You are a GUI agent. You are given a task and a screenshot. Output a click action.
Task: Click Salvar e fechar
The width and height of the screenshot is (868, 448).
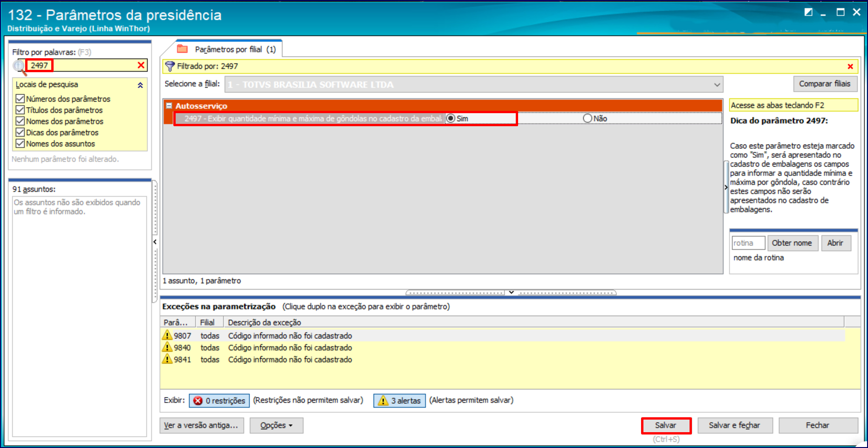tap(734, 426)
